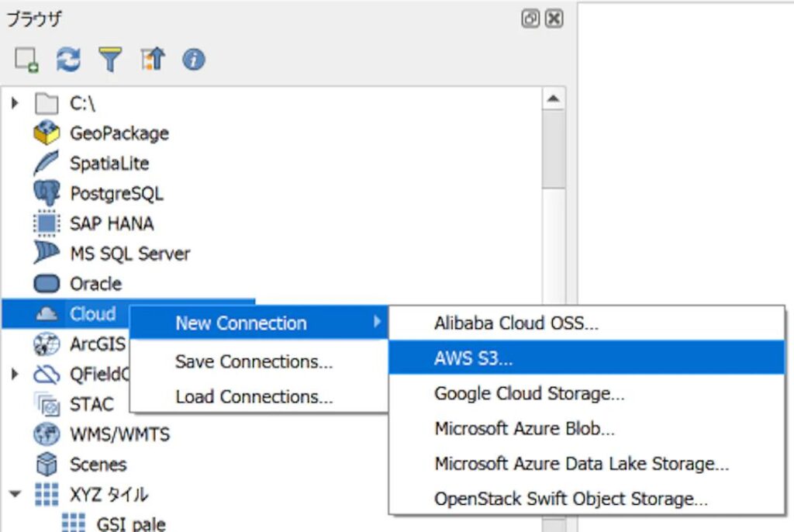Click the C:\ drive folder icon
The image size is (794, 532).
[47, 104]
